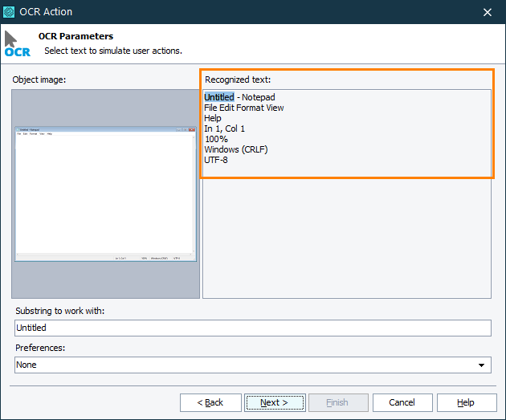The height and width of the screenshot is (420, 506).
Task: Go back with the Back button
Action: pos(210,402)
